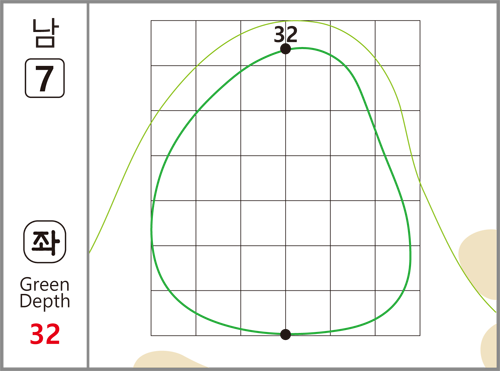Viewport: 500px width, 371px height.
Task: Click the beige bunker at right edge
Action: (x=480, y=263)
